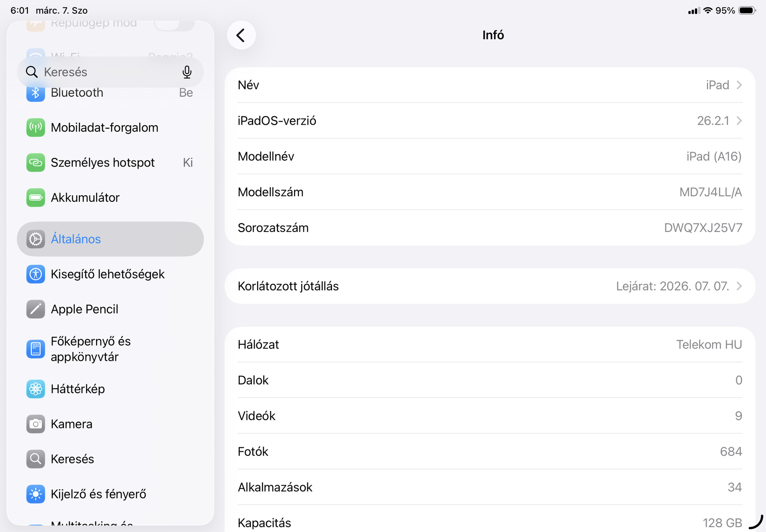Select Általános in the sidebar
Viewport: 766px width, 532px height.
(x=110, y=239)
